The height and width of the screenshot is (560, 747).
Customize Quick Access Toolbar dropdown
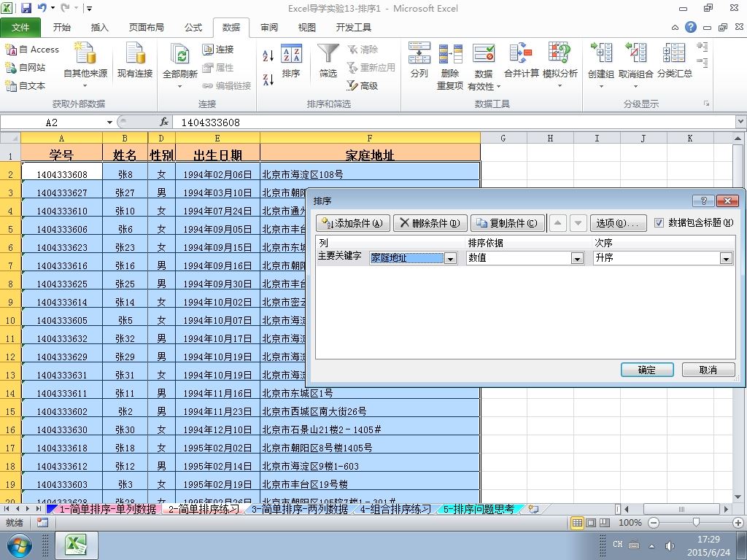[x=89, y=9]
